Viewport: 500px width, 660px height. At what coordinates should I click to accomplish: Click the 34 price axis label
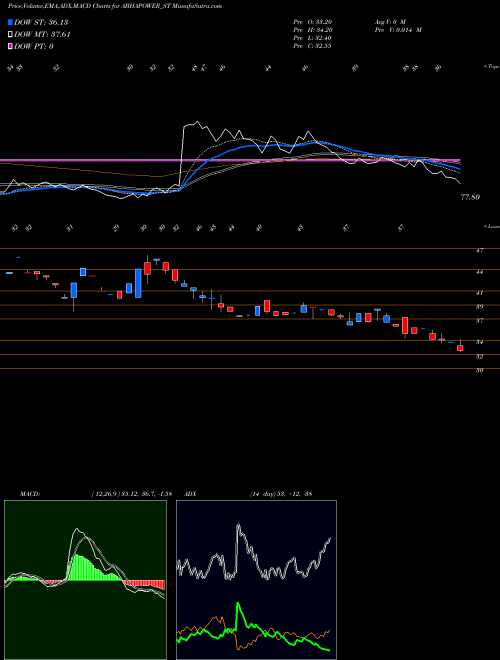coord(479,342)
